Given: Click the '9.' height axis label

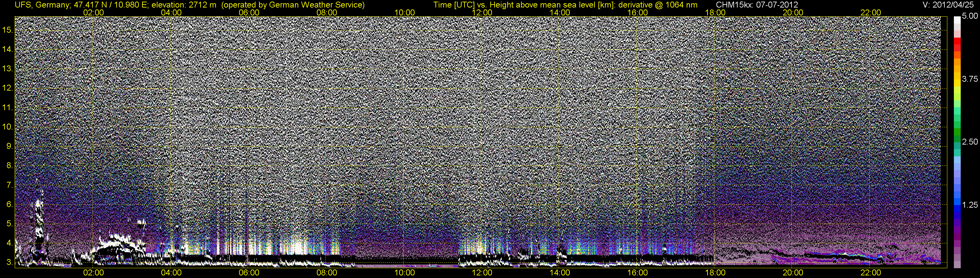Looking at the screenshot, I should click(x=10, y=146).
